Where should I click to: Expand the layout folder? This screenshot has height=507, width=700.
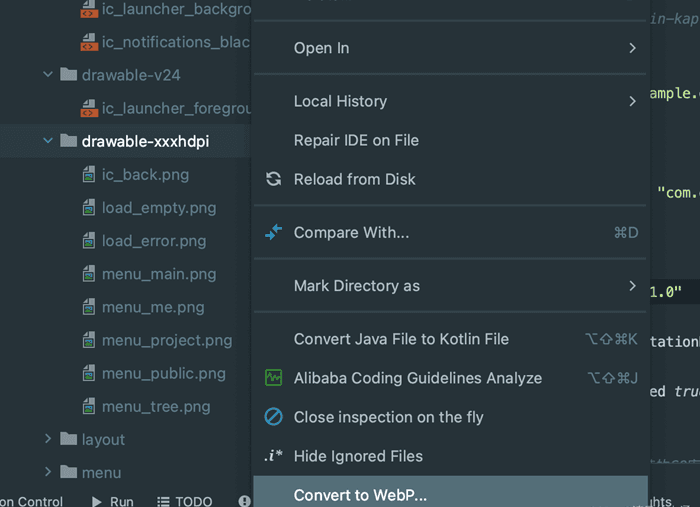tap(48, 439)
